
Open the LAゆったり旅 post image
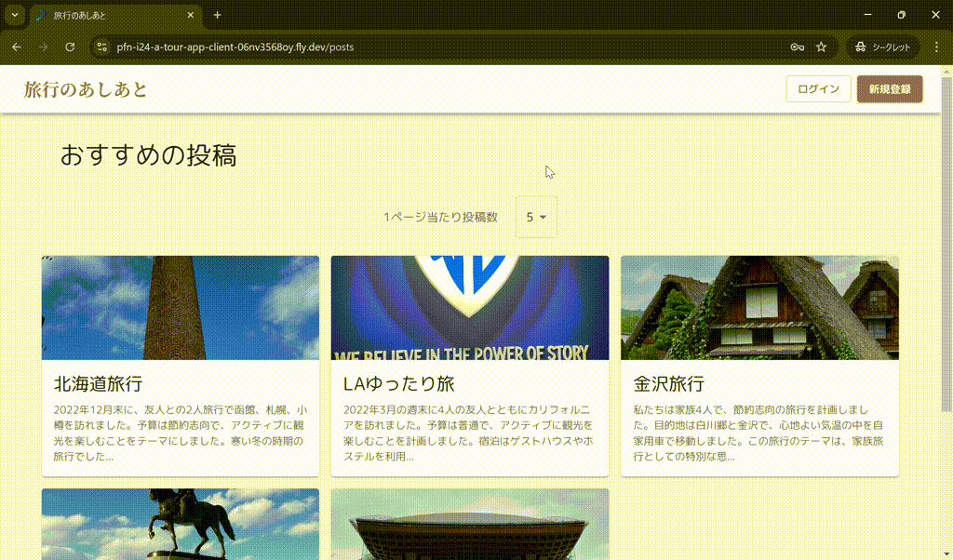(x=470, y=308)
